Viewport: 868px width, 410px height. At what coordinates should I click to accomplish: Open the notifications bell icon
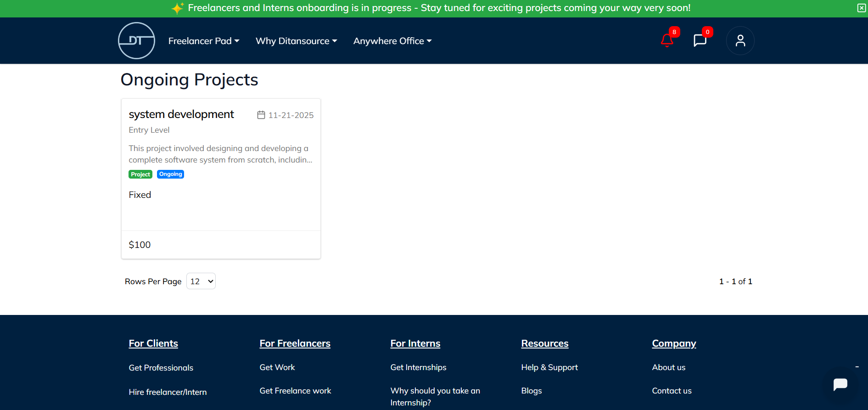pyautogui.click(x=667, y=40)
